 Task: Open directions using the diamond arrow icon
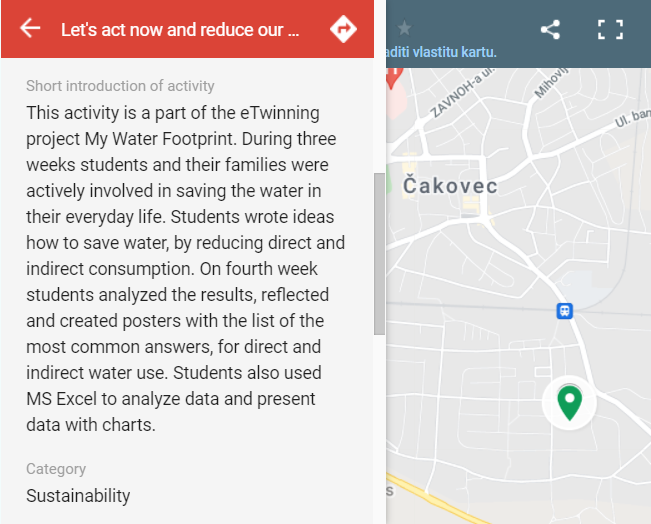point(343,29)
